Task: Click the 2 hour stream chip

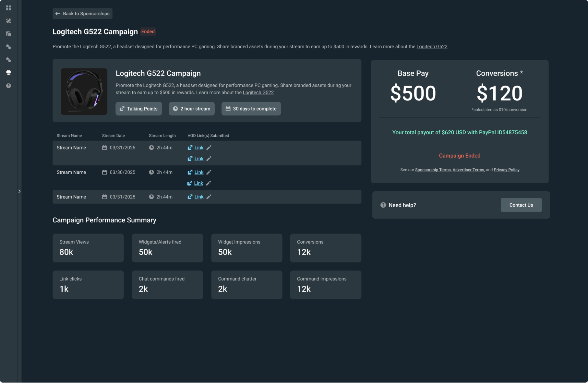Action: click(191, 109)
